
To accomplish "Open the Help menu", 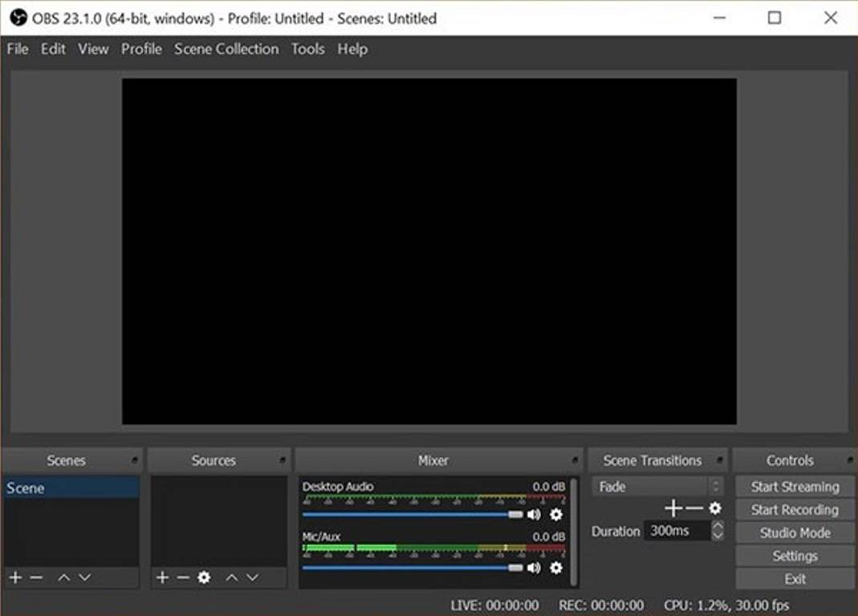I will pos(352,49).
